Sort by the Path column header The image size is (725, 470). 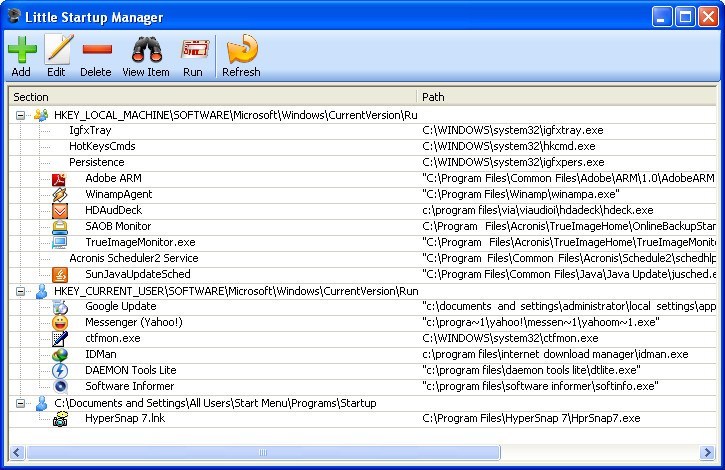[568, 97]
